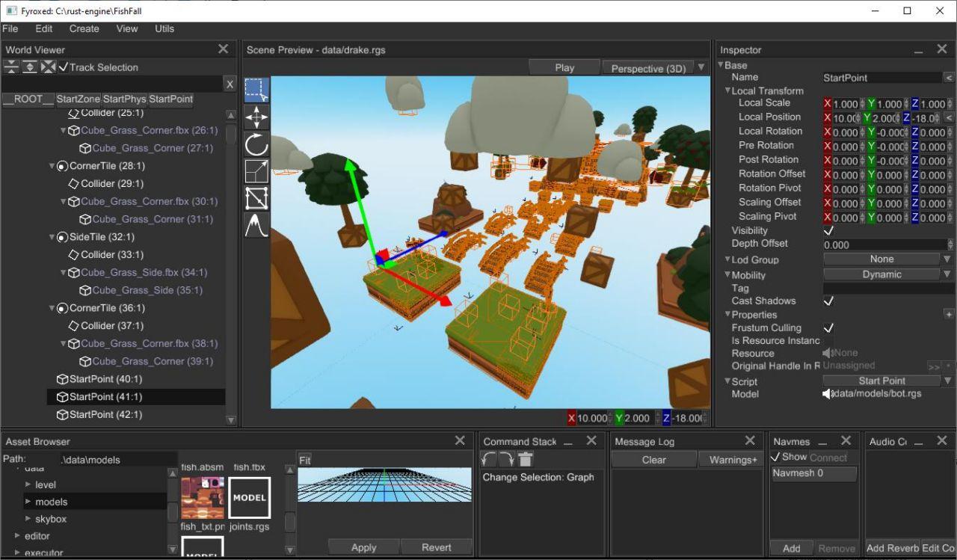Viewport: 957px width, 560px height.
Task: Expand the skybox folder in Asset Browser
Action: pos(28,519)
